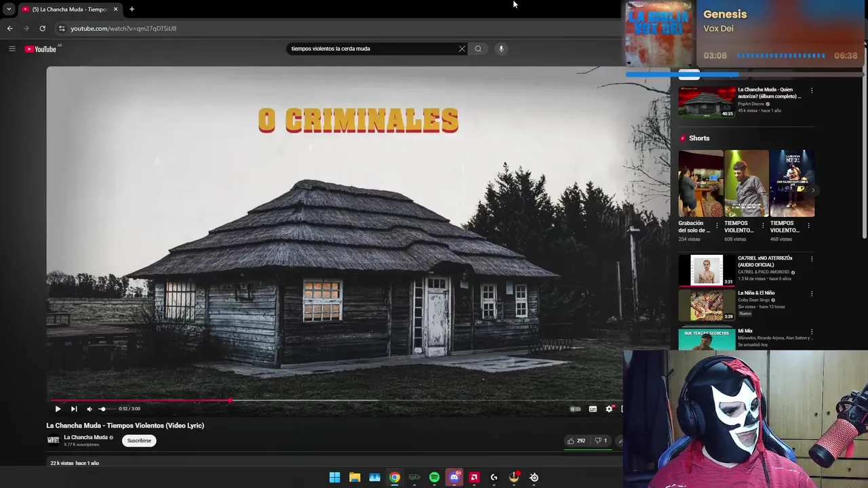This screenshot has width=868, height=488.
Task: View site information icon in address bar
Action: pyautogui.click(x=62, y=28)
